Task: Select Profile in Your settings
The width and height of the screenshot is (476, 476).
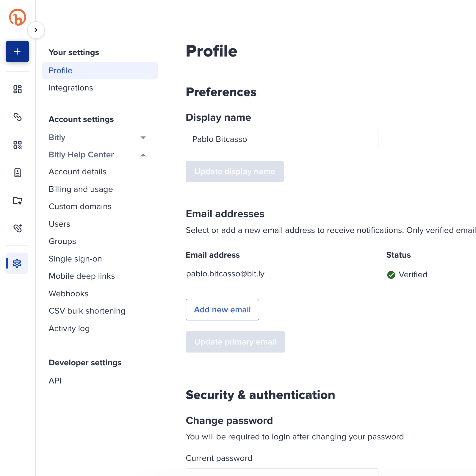Action: click(x=100, y=71)
